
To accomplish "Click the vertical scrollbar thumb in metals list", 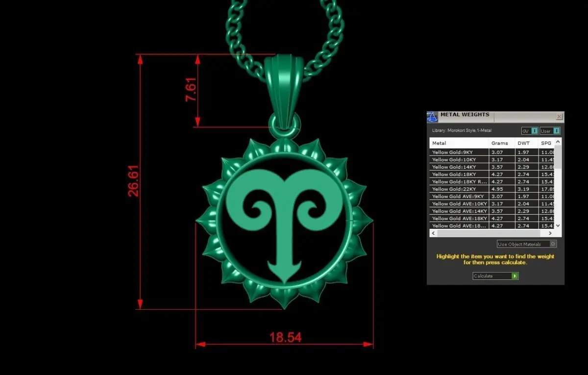I will click(558, 157).
